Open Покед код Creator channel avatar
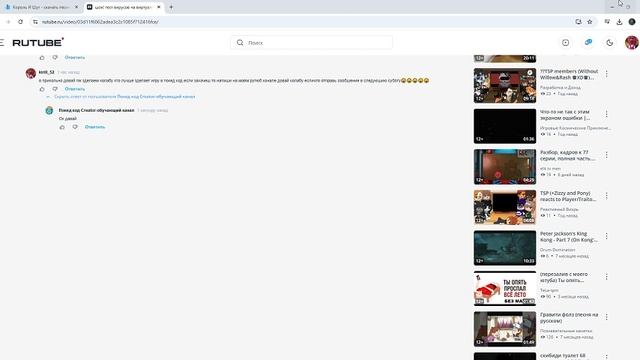The height and width of the screenshot is (360, 640). pyautogui.click(x=49, y=111)
